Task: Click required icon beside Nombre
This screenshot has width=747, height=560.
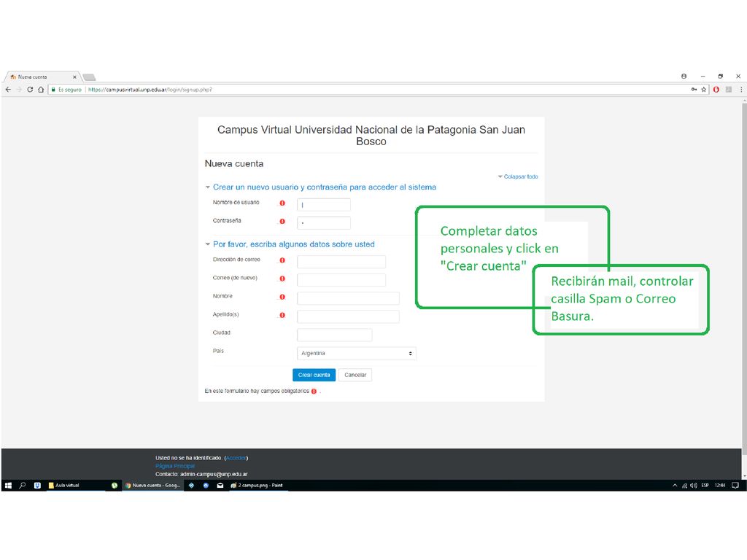Action: pos(282,297)
